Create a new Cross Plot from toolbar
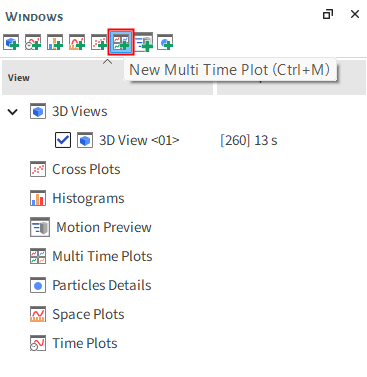367x377 pixels. 99,42
